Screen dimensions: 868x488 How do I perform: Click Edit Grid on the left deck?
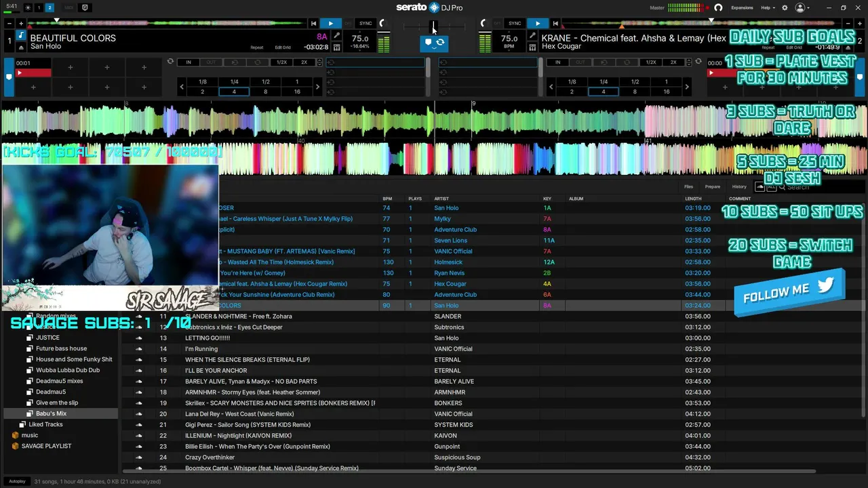tap(283, 47)
